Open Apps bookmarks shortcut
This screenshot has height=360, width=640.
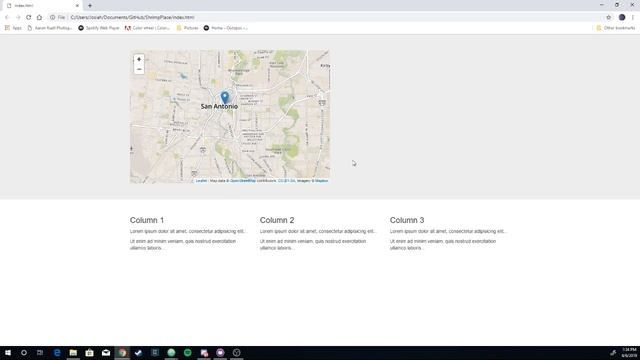13,28
